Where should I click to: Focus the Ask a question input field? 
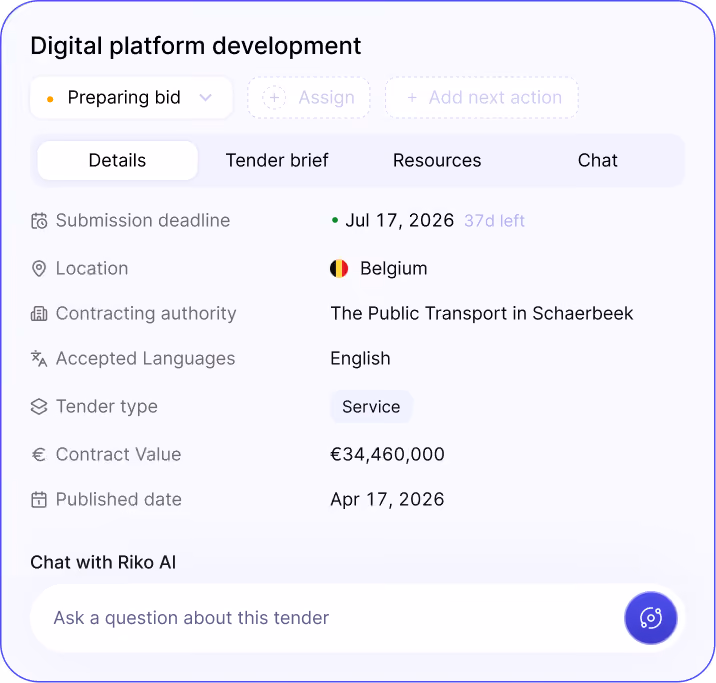327,618
